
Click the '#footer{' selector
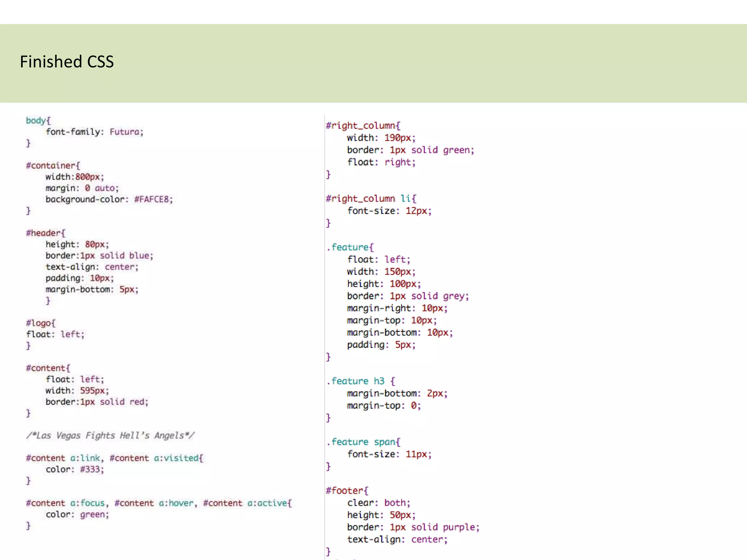tap(347, 491)
